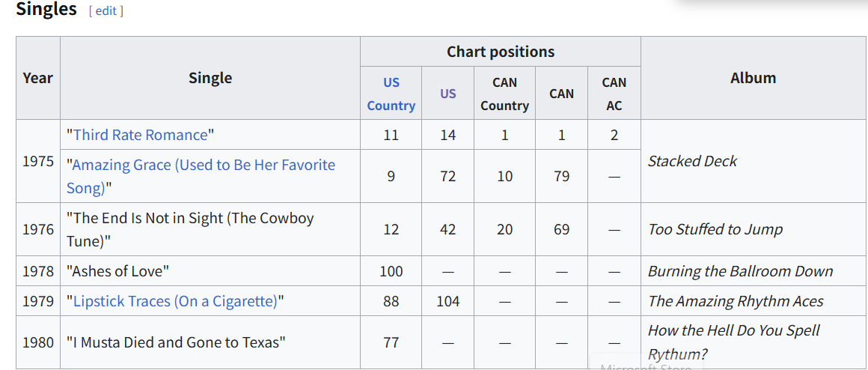Click The Amazing Rhythm Aces album cell
The height and width of the screenshot is (370, 868).
coord(736,301)
